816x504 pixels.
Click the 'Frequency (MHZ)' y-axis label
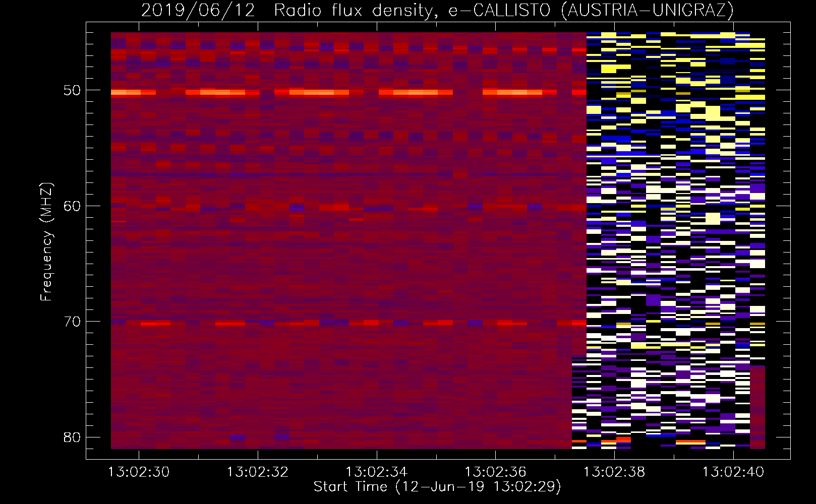(x=46, y=242)
